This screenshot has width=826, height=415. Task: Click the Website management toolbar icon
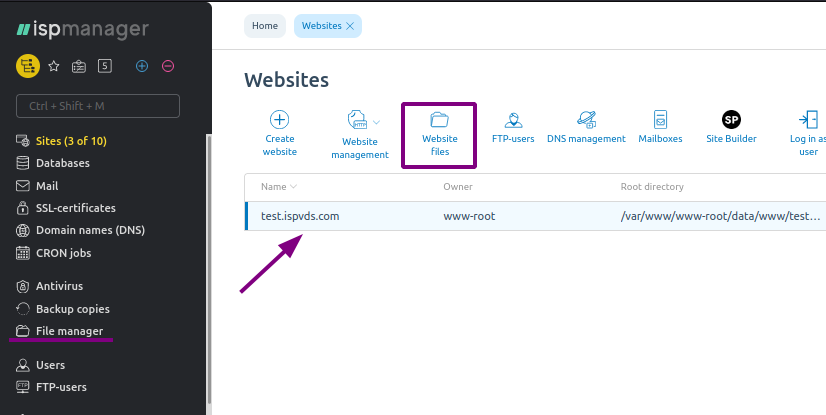(x=357, y=120)
